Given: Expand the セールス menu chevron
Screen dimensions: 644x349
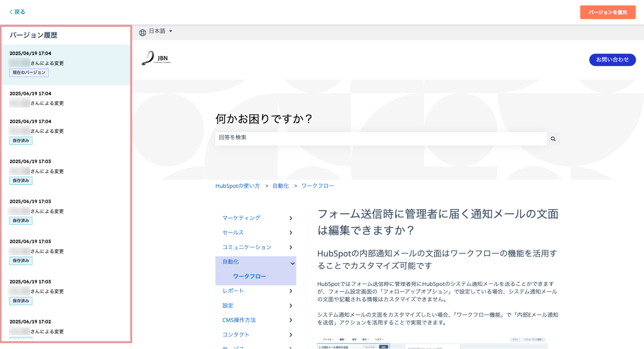Looking at the screenshot, I should coord(291,232).
